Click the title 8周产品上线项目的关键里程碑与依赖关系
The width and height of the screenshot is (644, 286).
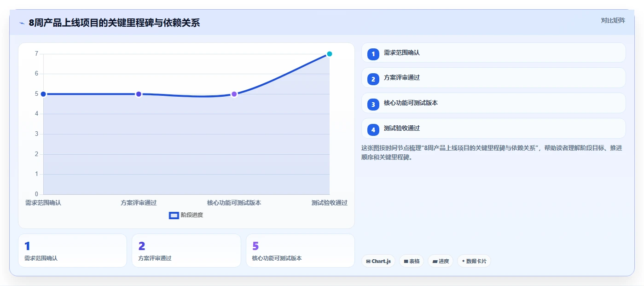pos(114,23)
